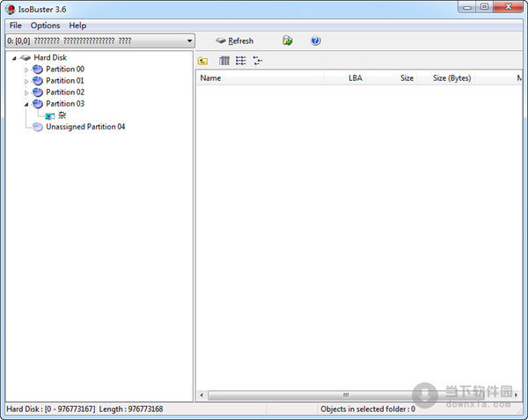Click the horizontal scrollbar thumb
The height and width of the screenshot is (420, 528).
point(346,395)
